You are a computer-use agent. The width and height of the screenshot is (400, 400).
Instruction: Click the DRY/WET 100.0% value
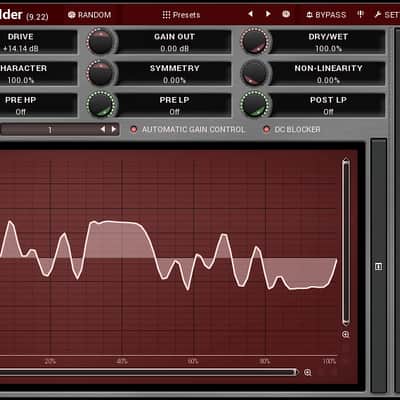pos(328,49)
